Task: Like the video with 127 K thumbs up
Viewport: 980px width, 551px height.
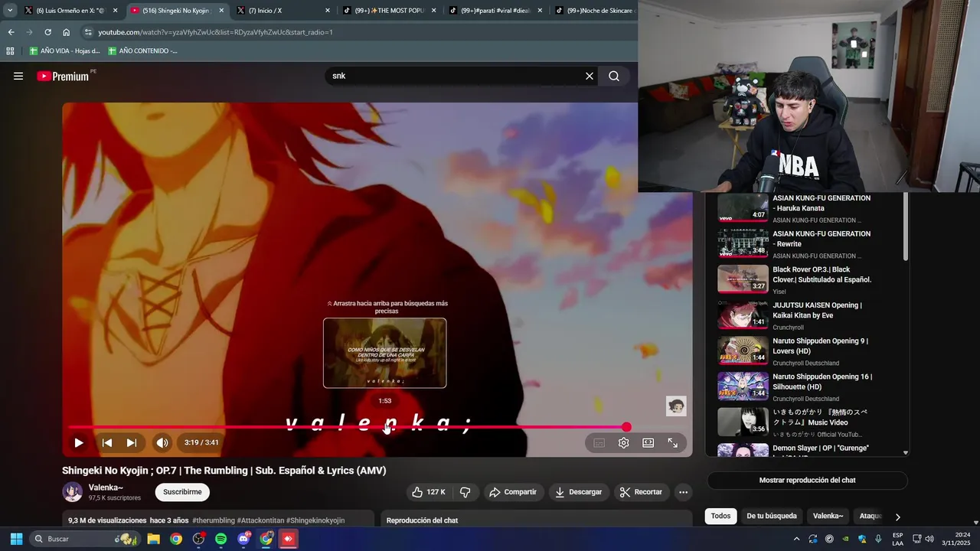Action: (x=429, y=492)
